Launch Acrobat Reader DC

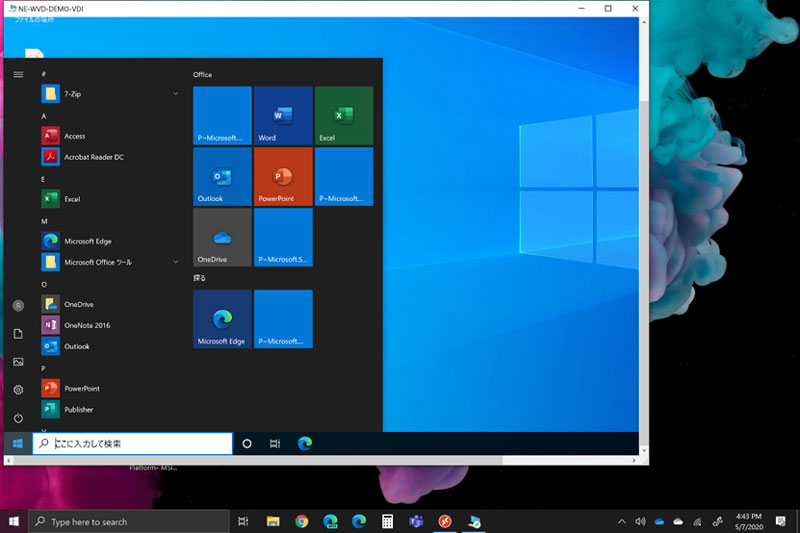tap(94, 157)
